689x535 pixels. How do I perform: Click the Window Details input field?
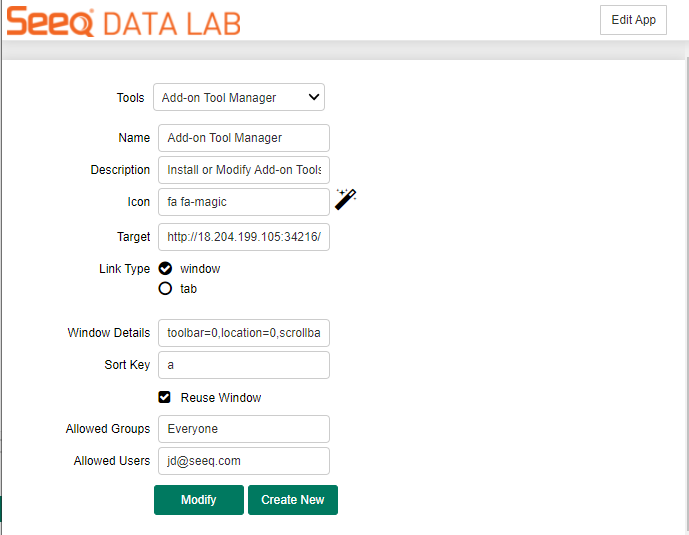tap(243, 333)
